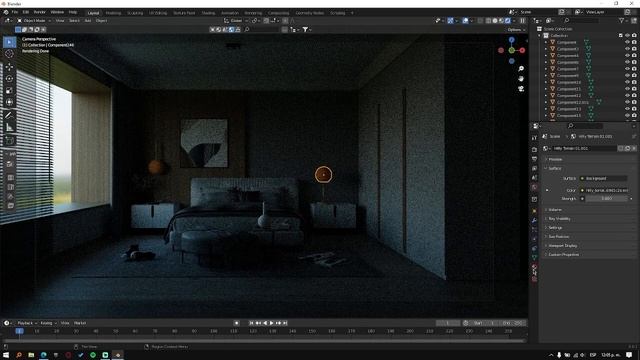Open the viewport Options dropdown
640x360 pixels.
516,29
